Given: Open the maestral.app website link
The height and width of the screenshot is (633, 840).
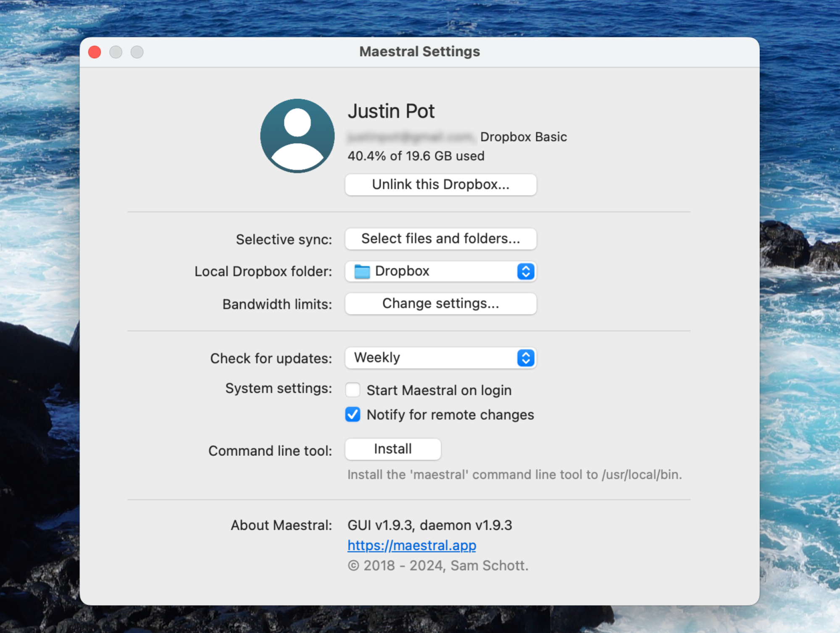Looking at the screenshot, I should 412,545.
